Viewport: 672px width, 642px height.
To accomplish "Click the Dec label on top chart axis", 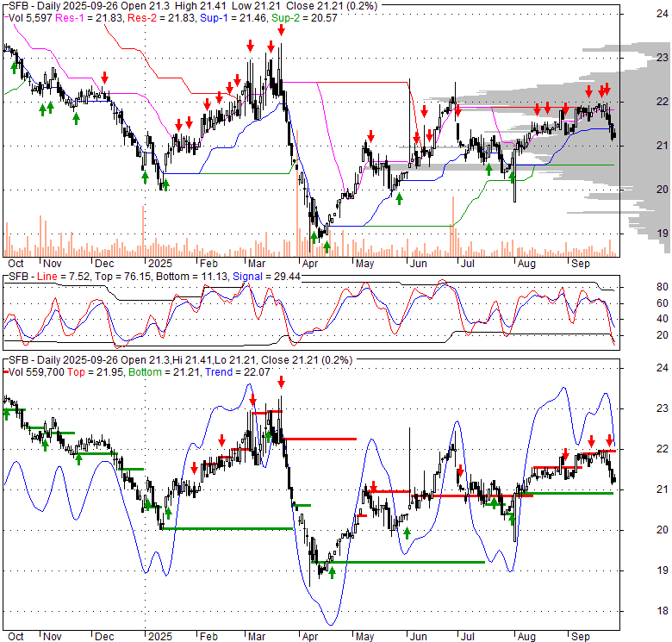I will (104, 264).
